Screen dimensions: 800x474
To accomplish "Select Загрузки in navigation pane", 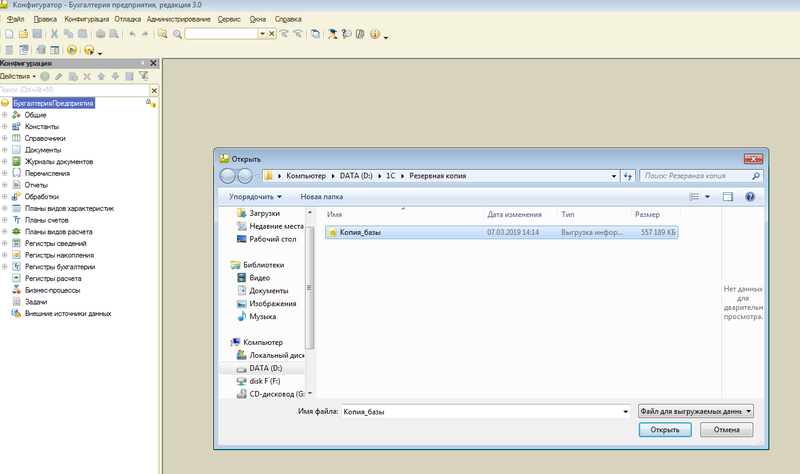I will coord(259,213).
